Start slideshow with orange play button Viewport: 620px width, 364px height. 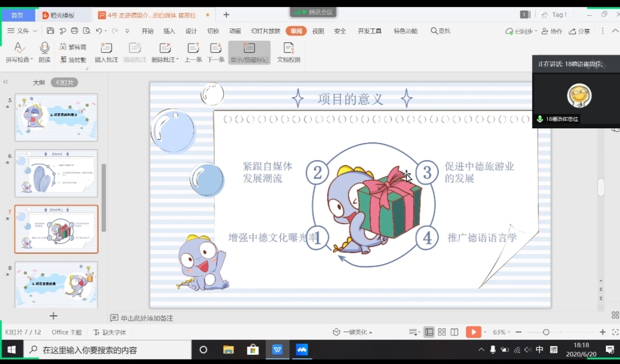(473, 332)
